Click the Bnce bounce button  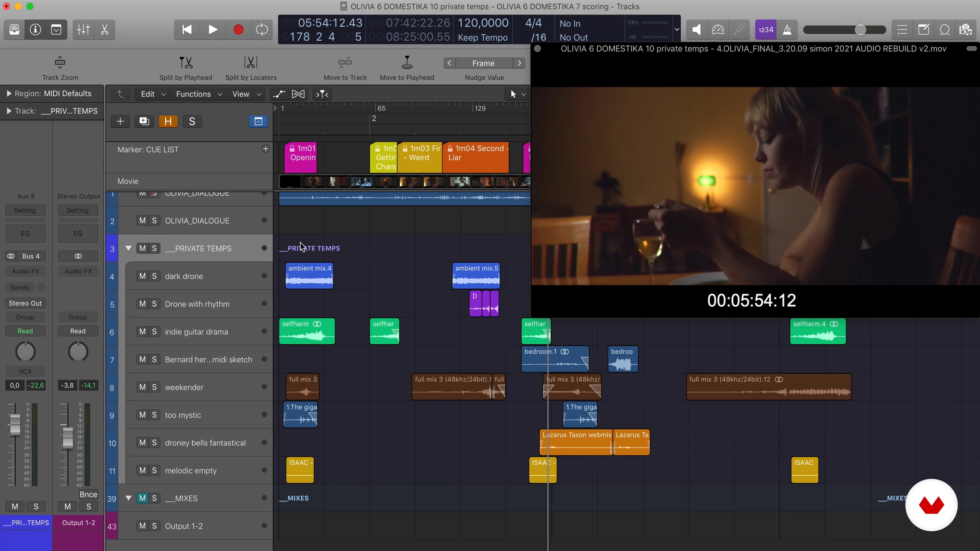88,494
